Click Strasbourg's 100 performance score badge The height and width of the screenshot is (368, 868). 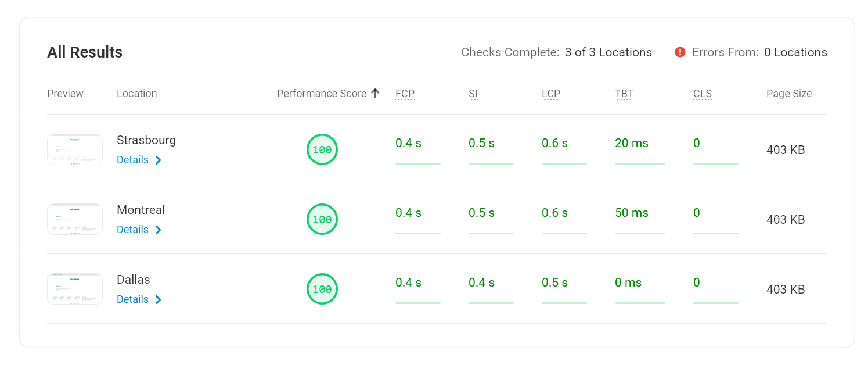322,149
